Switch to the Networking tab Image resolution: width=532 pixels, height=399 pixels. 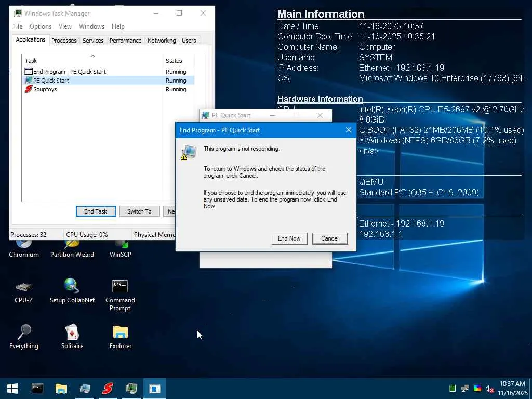pyautogui.click(x=162, y=41)
